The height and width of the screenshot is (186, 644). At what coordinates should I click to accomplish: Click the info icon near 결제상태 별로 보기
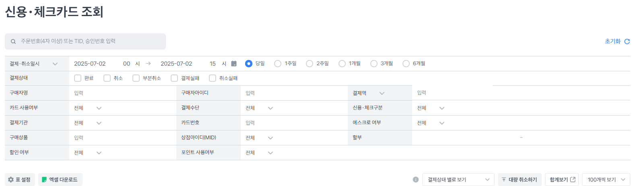tap(416, 180)
